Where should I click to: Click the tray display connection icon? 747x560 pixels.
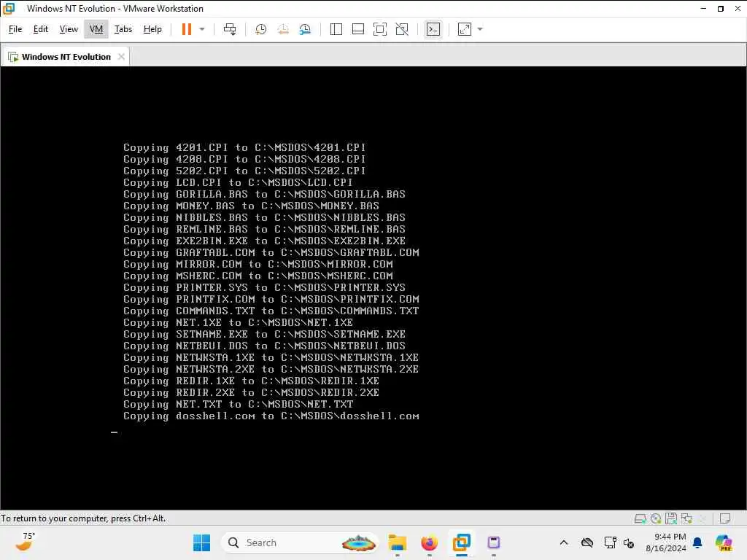(x=610, y=542)
